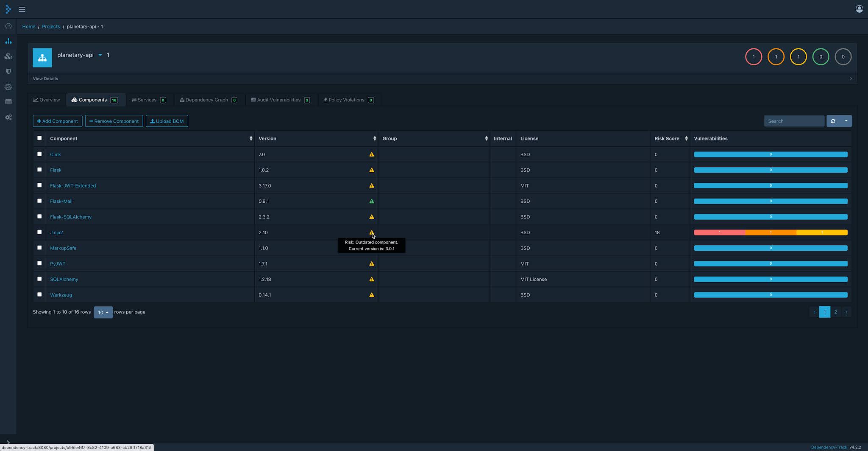This screenshot has height=451, width=868.
Task: Check the Flask-Mail row checkbox
Action: [39, 201]
